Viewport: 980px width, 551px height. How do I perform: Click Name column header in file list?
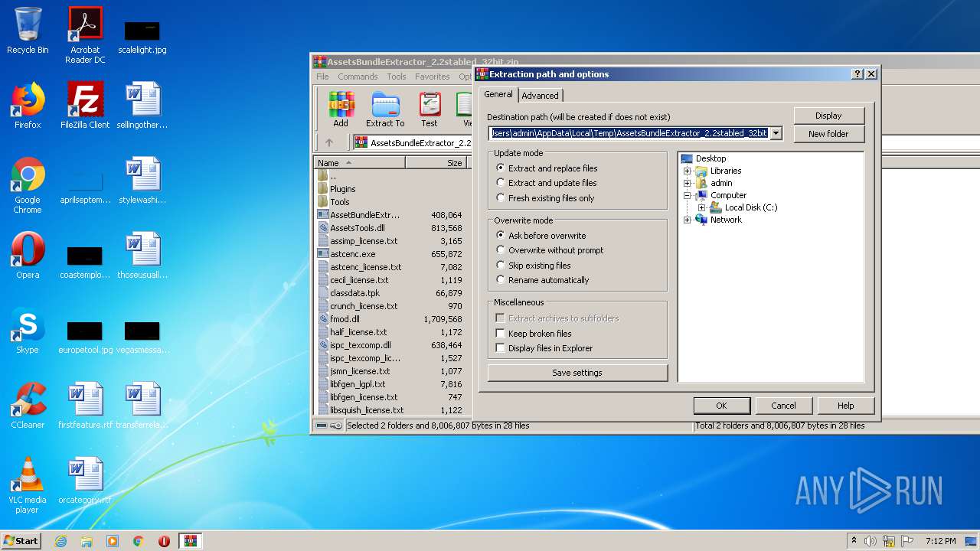pyautogui.click(x=359, y=163)
